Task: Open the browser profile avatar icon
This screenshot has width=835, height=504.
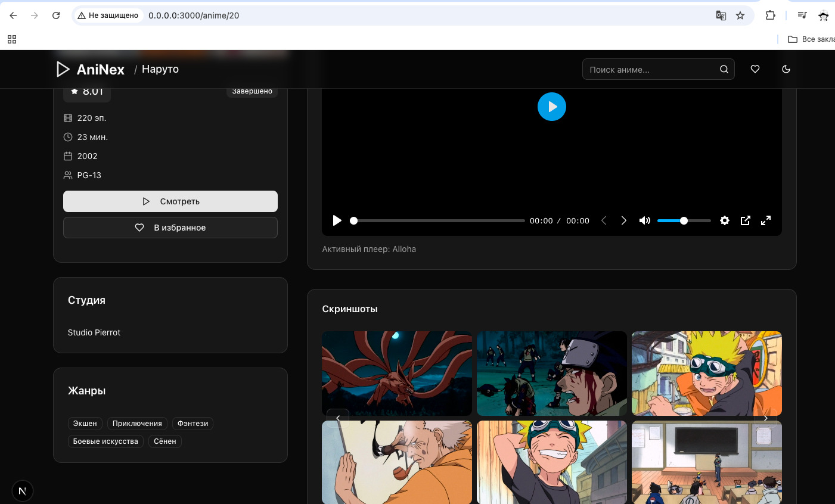Action: (824, 15)
